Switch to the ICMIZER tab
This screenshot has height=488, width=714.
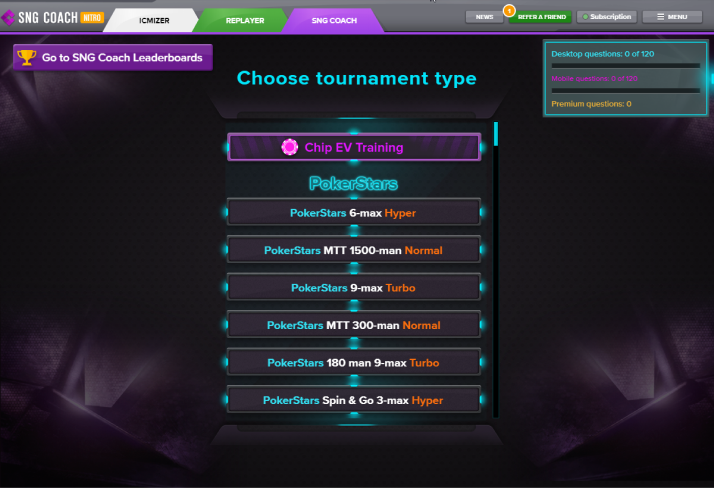coord(152,20)
